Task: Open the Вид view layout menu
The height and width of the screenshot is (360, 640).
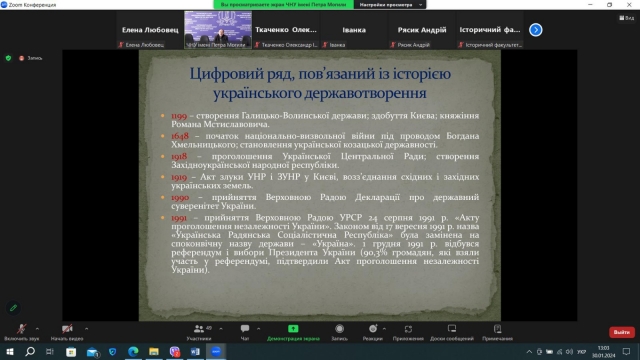Action: point(627,18)
